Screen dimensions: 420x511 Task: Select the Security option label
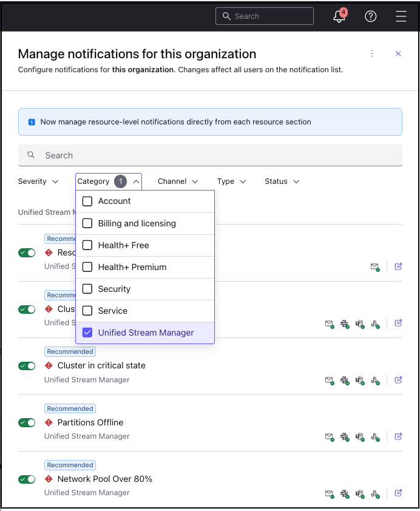coord(114,289)
